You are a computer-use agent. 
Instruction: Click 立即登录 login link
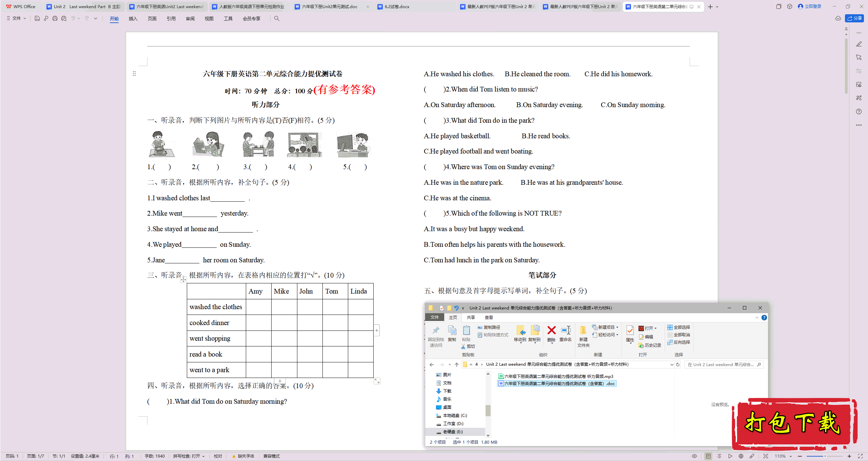tap(810, 6)
